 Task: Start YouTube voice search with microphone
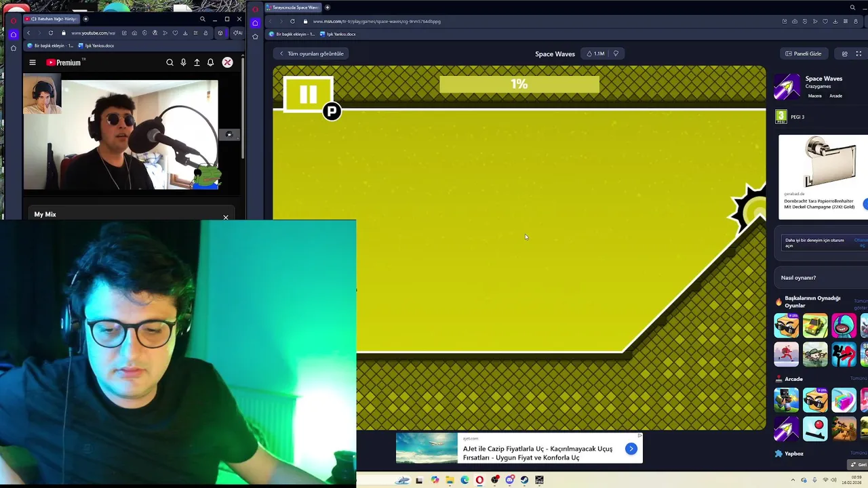(183, 62)
